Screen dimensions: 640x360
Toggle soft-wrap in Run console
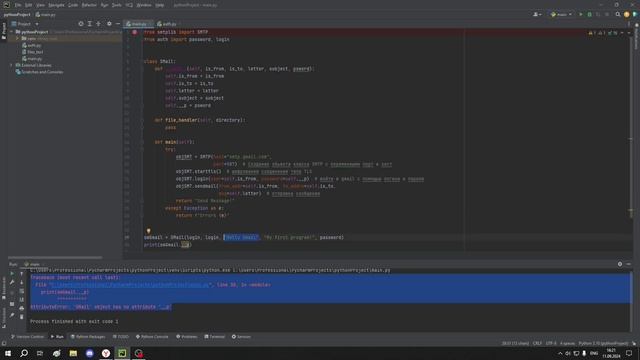[22, 291]
